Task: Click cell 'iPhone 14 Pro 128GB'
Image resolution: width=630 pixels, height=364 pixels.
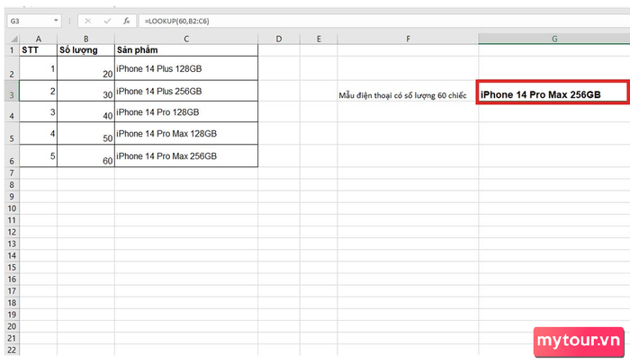Action: [186, 111]
